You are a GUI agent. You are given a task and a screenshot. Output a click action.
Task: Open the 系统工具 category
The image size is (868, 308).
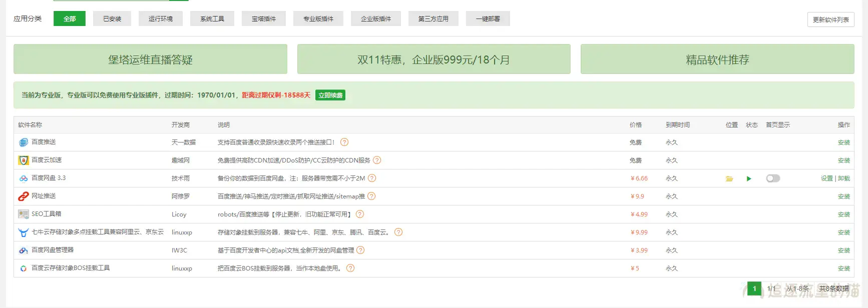(212, 19)
